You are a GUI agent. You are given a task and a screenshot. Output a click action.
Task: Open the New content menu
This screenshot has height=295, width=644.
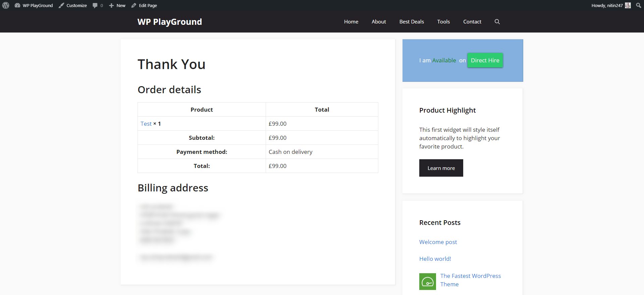tap(117, 5)
